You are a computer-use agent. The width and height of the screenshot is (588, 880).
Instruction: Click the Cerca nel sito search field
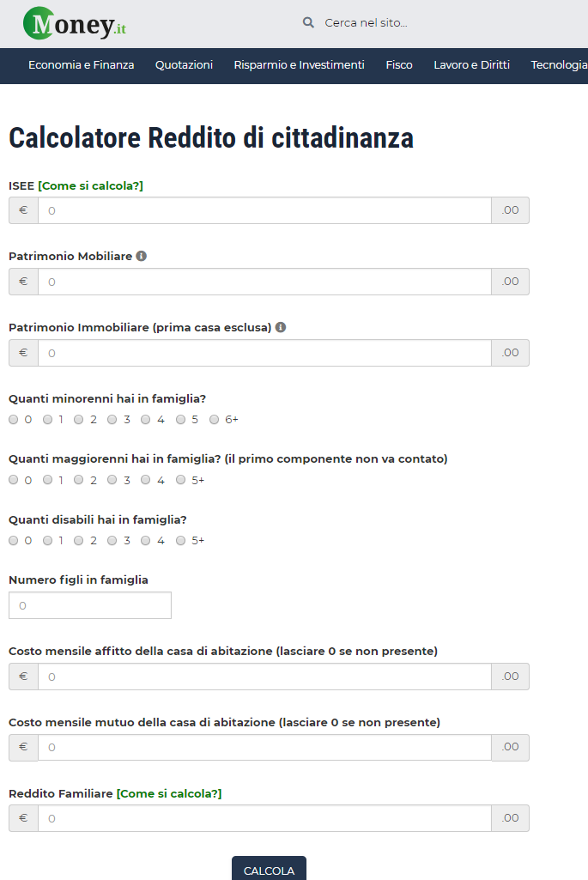tap(393, 23)
